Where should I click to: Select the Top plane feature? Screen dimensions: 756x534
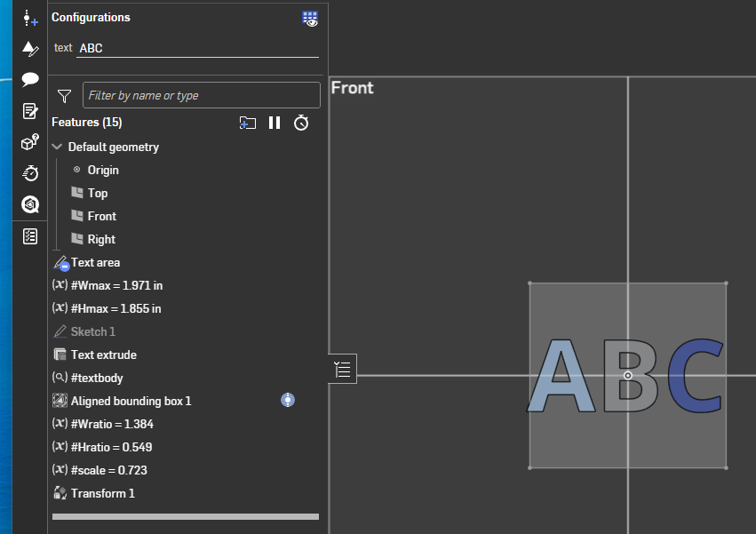98,193
